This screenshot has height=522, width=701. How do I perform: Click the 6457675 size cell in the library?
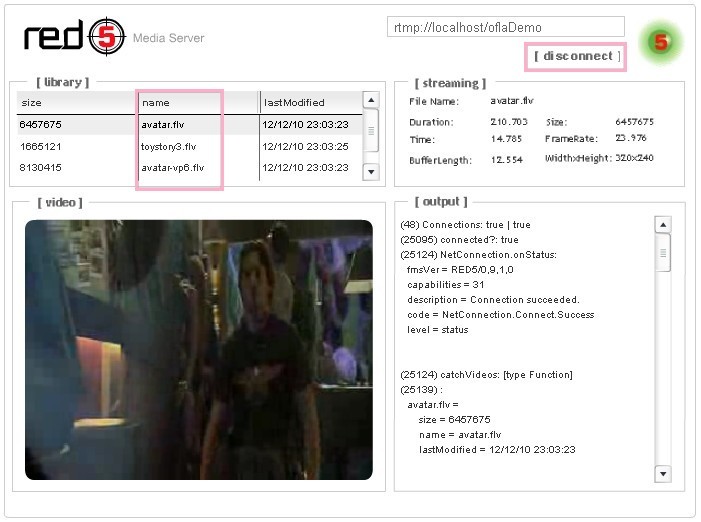pyautogui.click(x=40, y=125)
